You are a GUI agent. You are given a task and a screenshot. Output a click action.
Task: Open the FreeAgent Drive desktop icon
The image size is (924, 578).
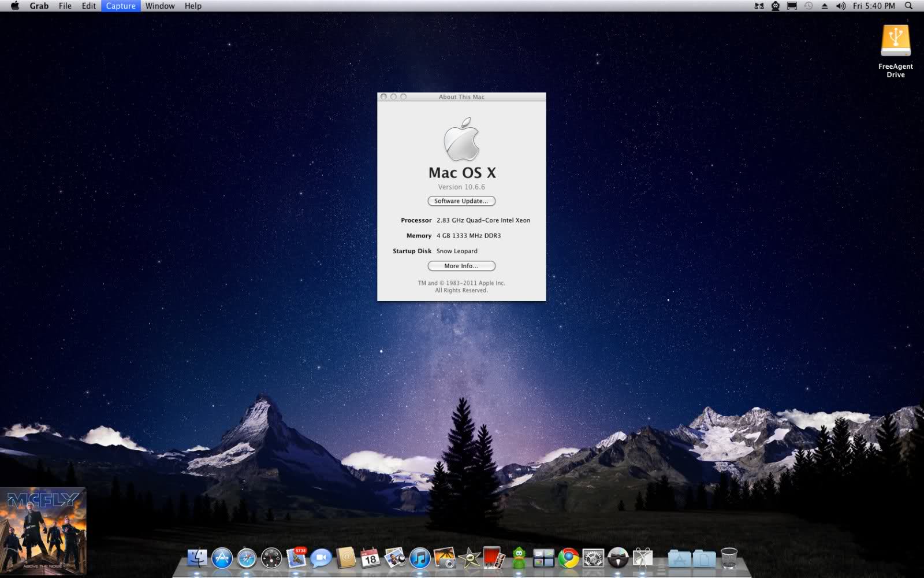pos(896,51)
